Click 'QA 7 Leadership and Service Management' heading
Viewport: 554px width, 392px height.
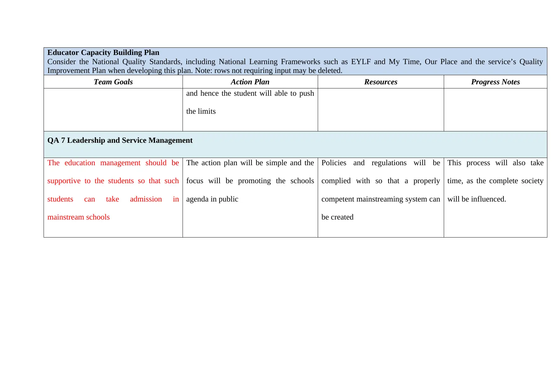[x=120, y=140]
